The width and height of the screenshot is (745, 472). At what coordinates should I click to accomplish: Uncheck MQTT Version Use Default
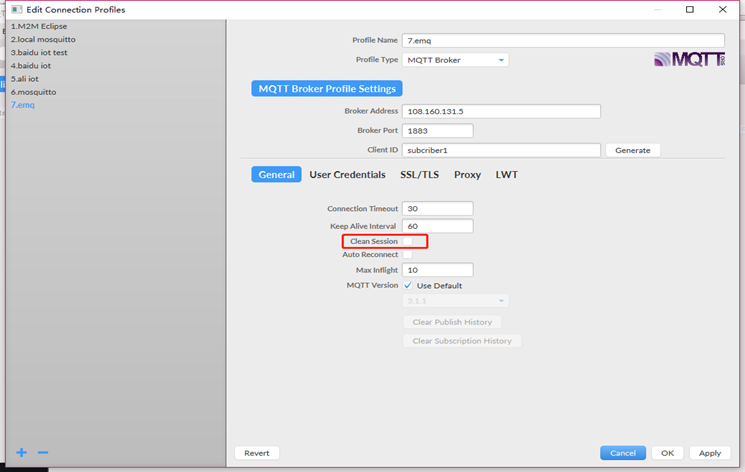408,285
